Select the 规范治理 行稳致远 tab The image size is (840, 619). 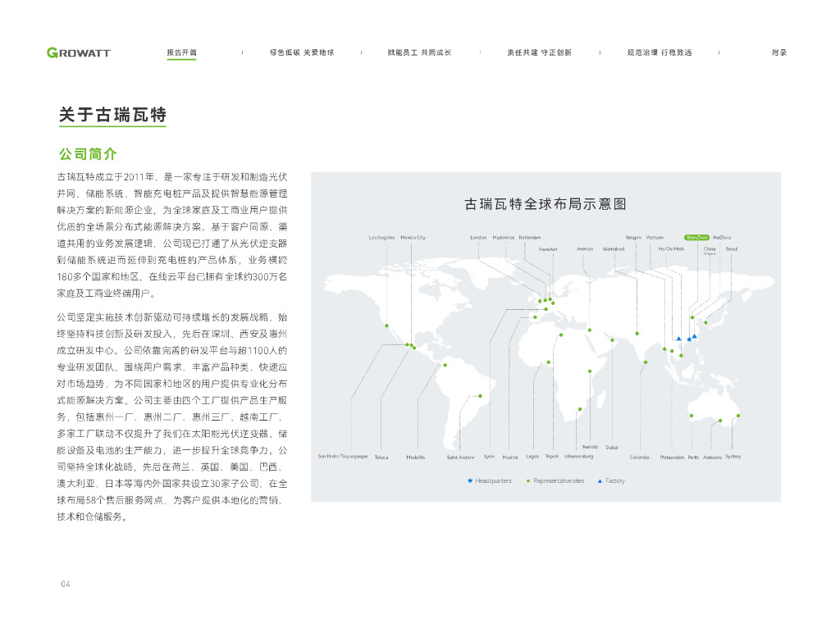tap(659, 52)
